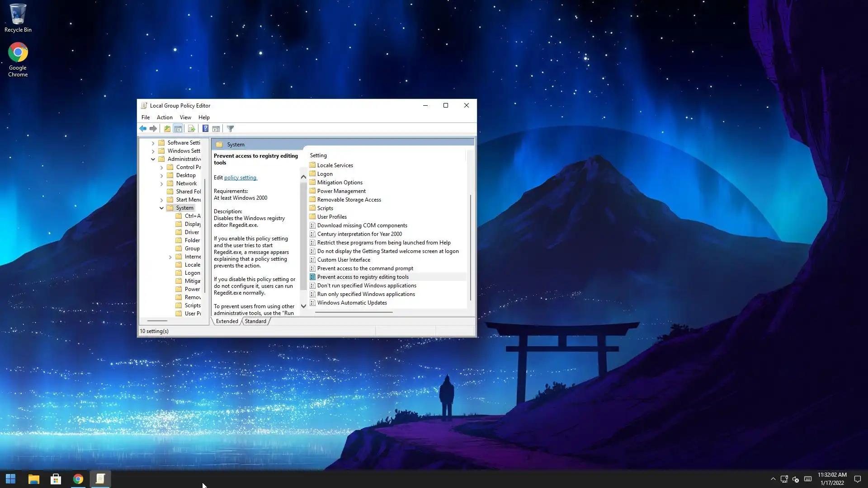Click the Setting column header
The image size is (868, 488).
pyautogui.click(x=318, y=155)
